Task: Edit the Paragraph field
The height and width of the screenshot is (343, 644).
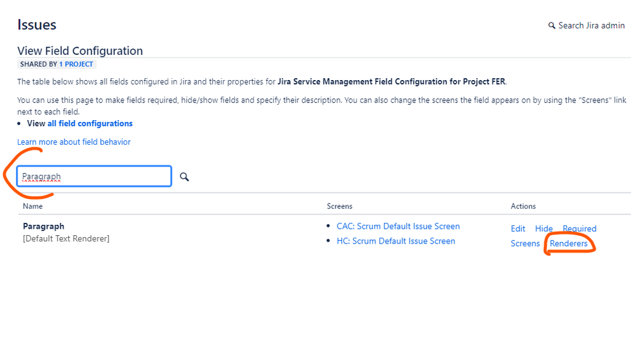Action: click(518, 229)
